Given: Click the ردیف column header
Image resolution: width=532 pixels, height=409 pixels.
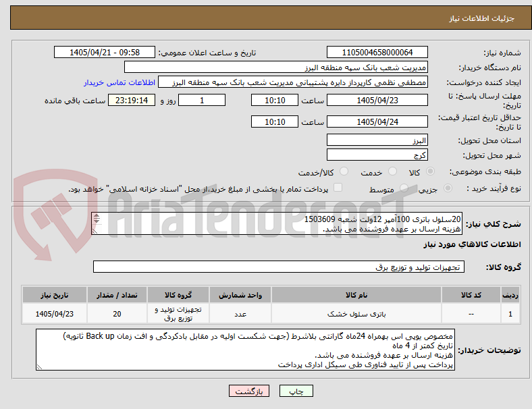Looking at the screenshot, I should [x=510, y=295].
